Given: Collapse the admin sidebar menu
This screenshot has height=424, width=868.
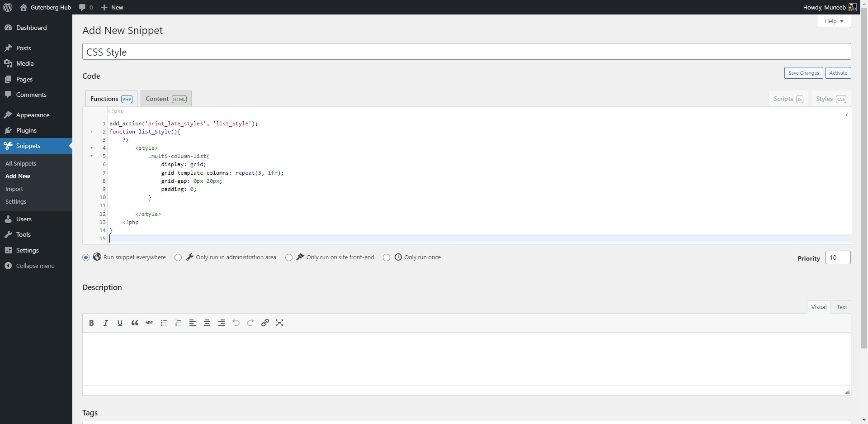Looking at the screenshot, I should [x=30, y=265].
